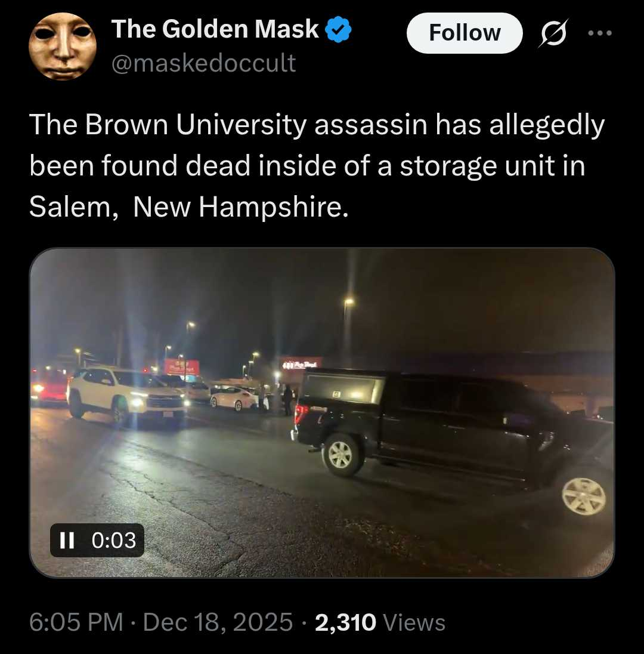
Task: Click the 0:03 video elapsed time
Action: pos(114,540)
